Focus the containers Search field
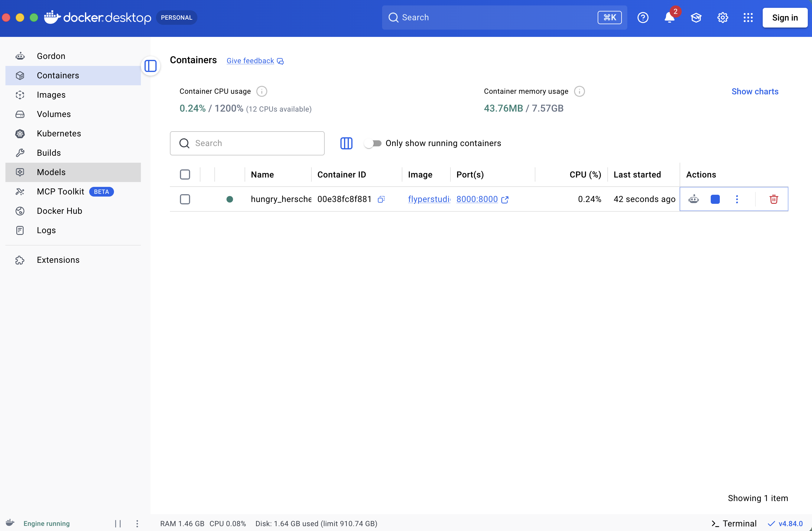This screenshot has height=531, width=812. pyautogui.click(x=247, y=143)
